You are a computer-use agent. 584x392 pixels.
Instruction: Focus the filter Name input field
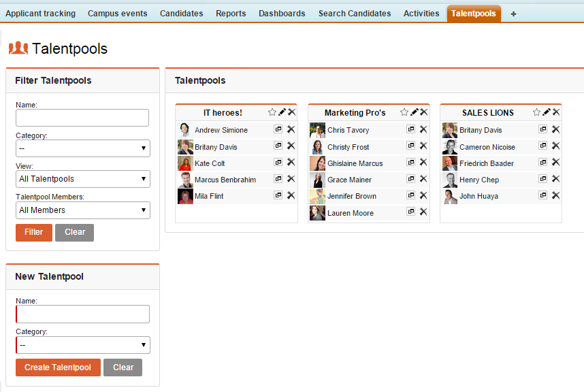[x=82, y=118]
